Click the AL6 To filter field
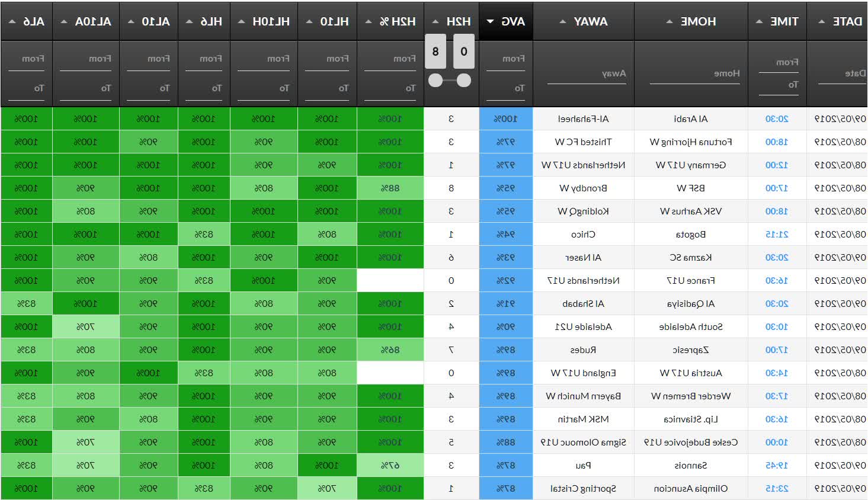Viewport: 868px width, 500px height. coord(26,88)
